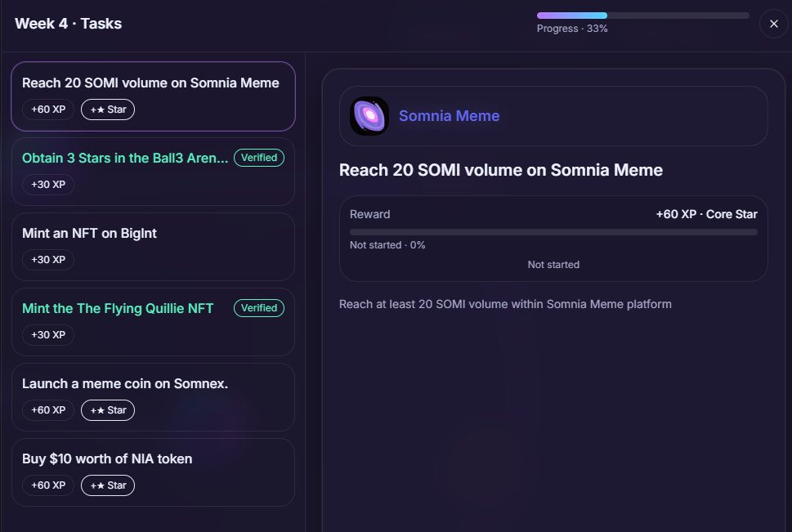This screenshot has height=532, width=792.
Task: Click +60 XP badge on NIA token task
Action: point(48,485)
